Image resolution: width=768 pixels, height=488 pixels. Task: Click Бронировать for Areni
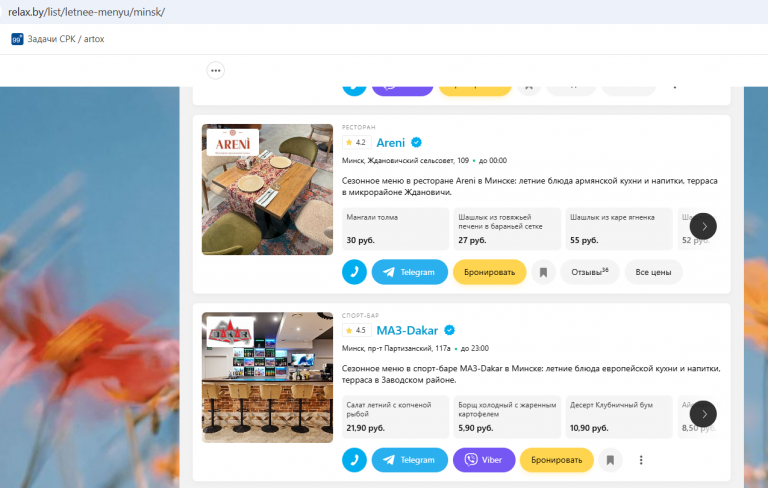[489, 272]
